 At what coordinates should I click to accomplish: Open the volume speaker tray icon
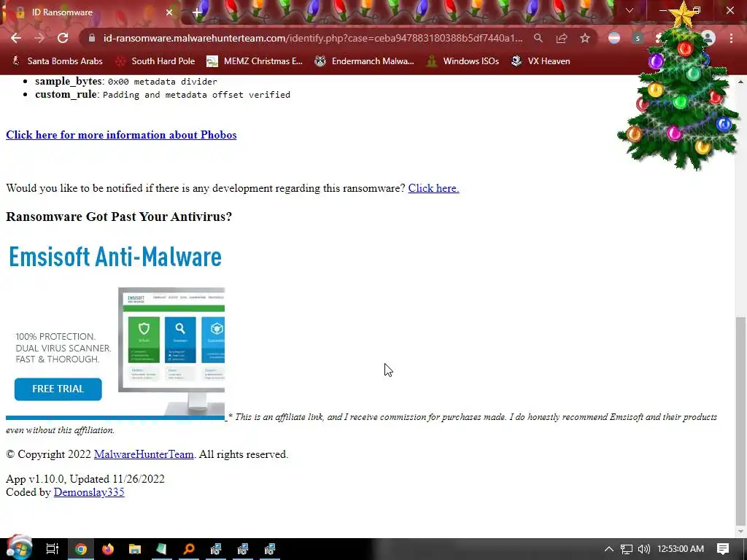click(x=643, y=549)
